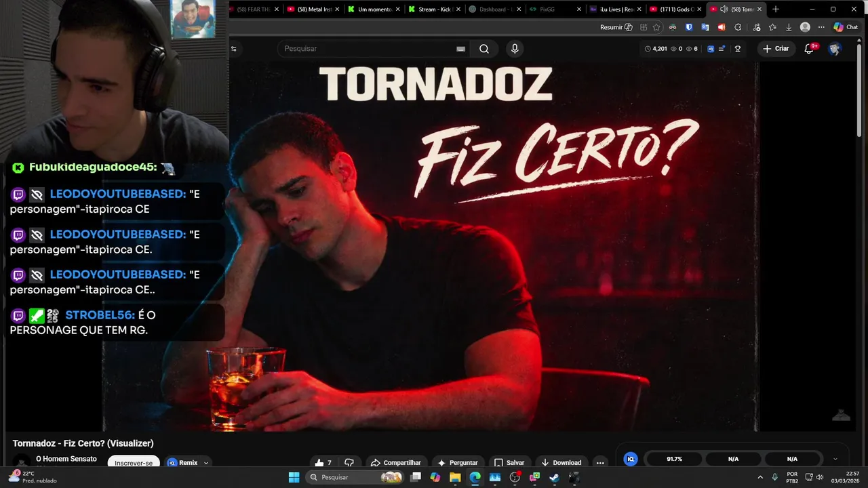Open the browser Extensions puzzle icon
This screenshot has height=488, width=868.
[738, 27]
